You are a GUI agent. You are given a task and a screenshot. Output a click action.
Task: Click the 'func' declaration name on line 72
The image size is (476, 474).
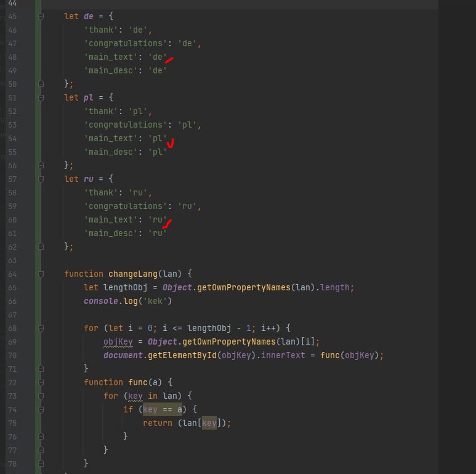pyautogui.click(x=138, y=382)
